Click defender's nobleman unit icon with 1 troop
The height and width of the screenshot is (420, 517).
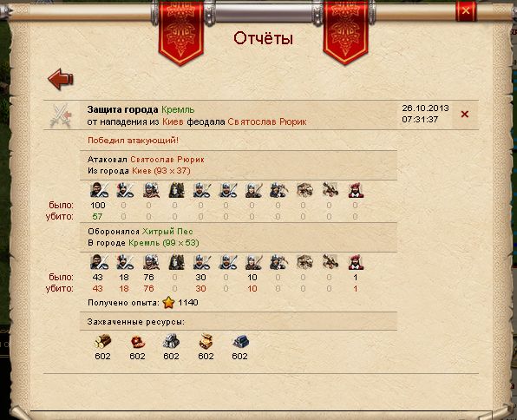pos(357,262)
